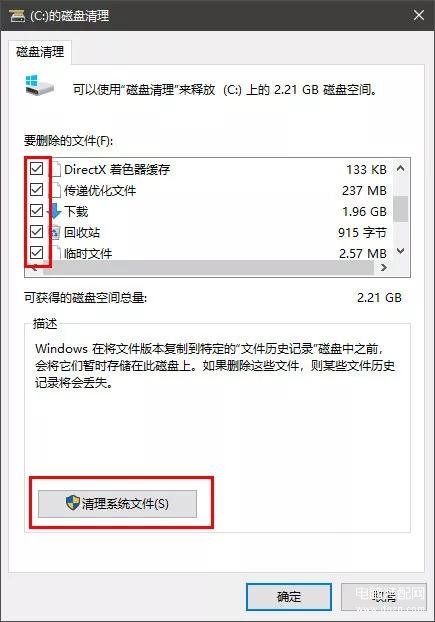This screenshot has height=622, width=435.
Task: Toggle the 传递优化文件 checkbox
Action: [36, 190]
